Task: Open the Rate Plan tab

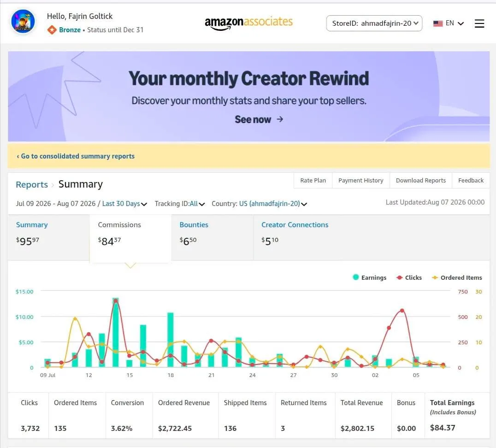Action: (313, 180)
